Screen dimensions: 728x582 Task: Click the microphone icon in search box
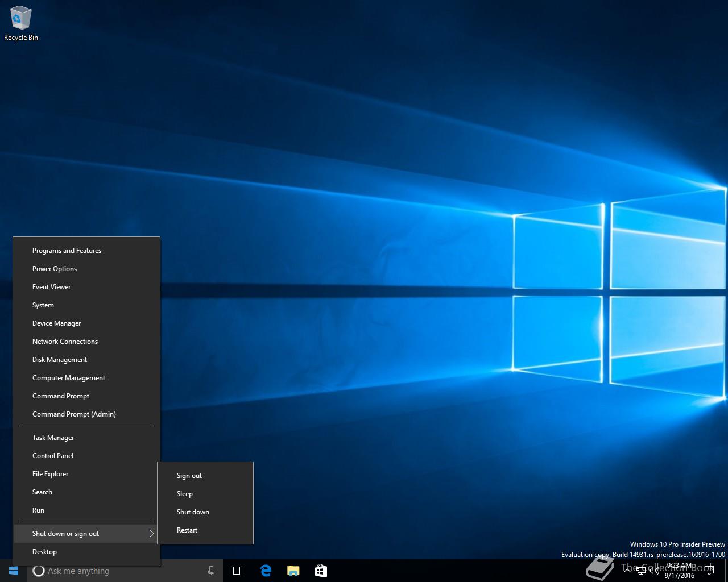click(211, 571)
